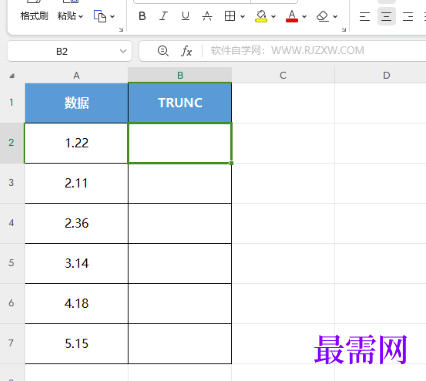Click empty cell B2
The height and width of the screenshot is (381, 426).
(180, 143)
